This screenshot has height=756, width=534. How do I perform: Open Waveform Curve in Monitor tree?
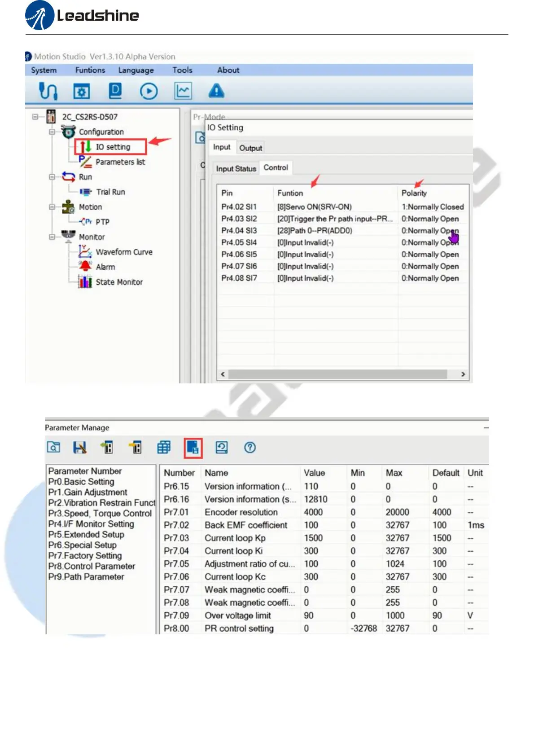click(124, 252)
